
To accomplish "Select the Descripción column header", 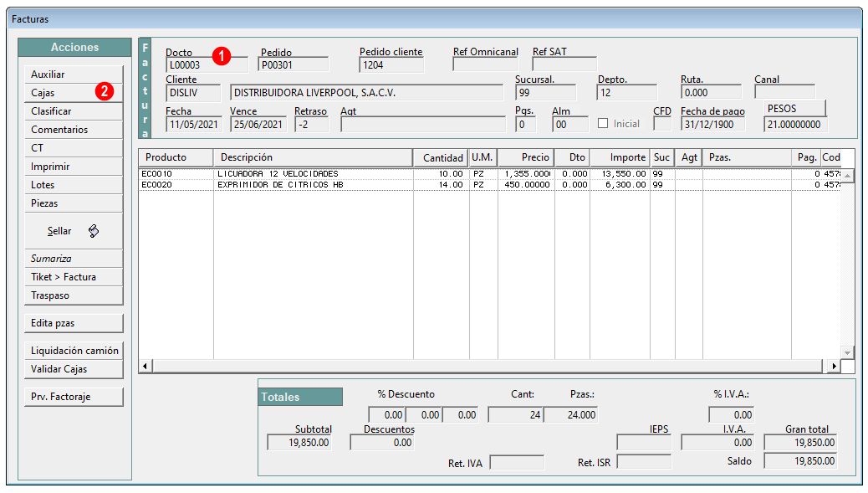I will tap(314, 157).
